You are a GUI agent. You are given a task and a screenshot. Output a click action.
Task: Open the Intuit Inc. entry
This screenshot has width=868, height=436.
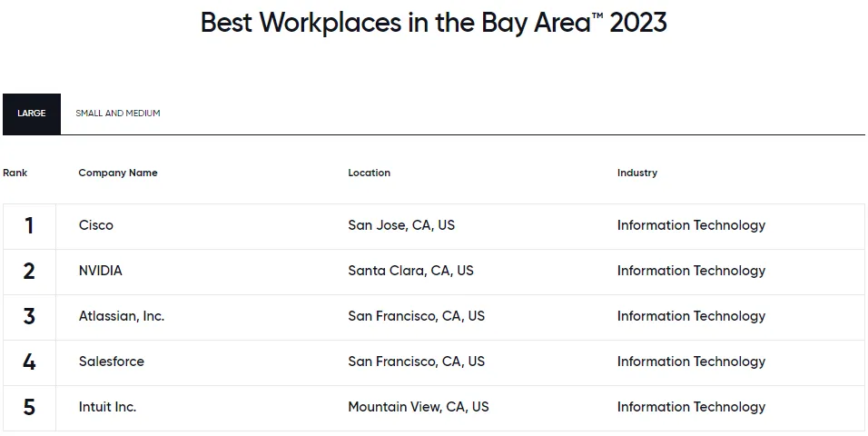coord(107,407)
